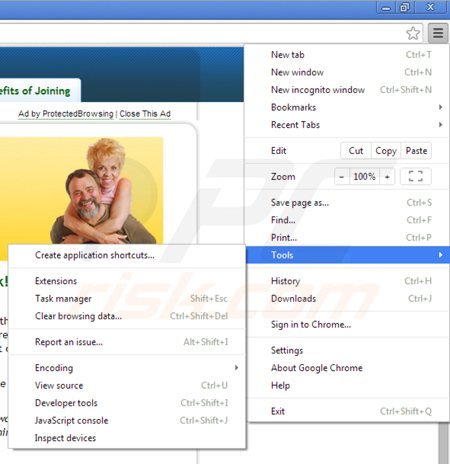Click the couple photo advertisement
The width and height of the screenshot is (450, 464).
pyautogui.click(x=82, y=190)
